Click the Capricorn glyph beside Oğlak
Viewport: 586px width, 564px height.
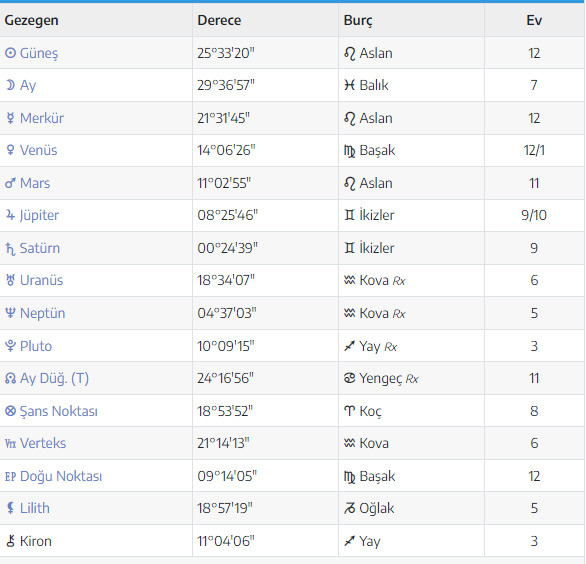coord(349,508)
